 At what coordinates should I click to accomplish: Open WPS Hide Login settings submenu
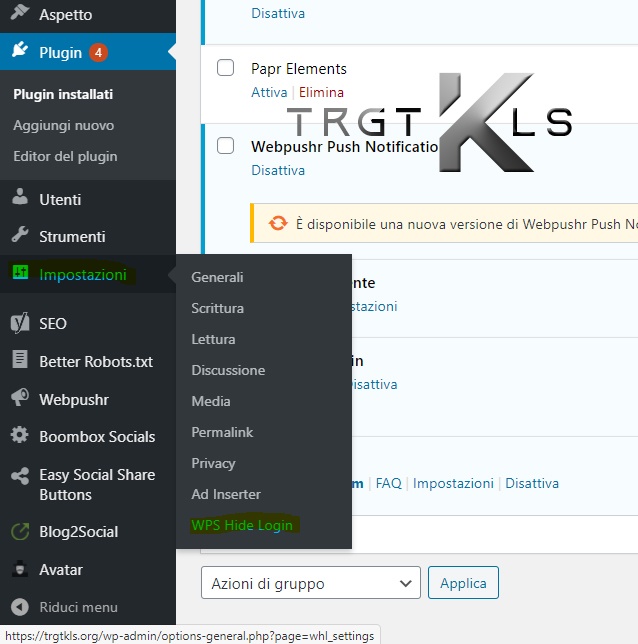[242, 525]
